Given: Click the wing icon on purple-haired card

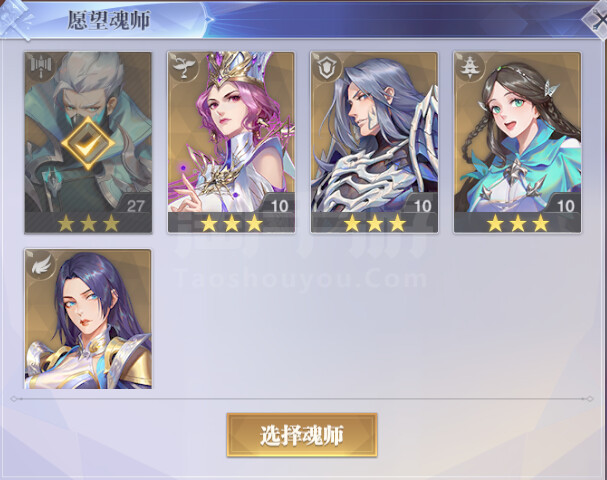Looking at the screenshot, I should pos(41,265).
